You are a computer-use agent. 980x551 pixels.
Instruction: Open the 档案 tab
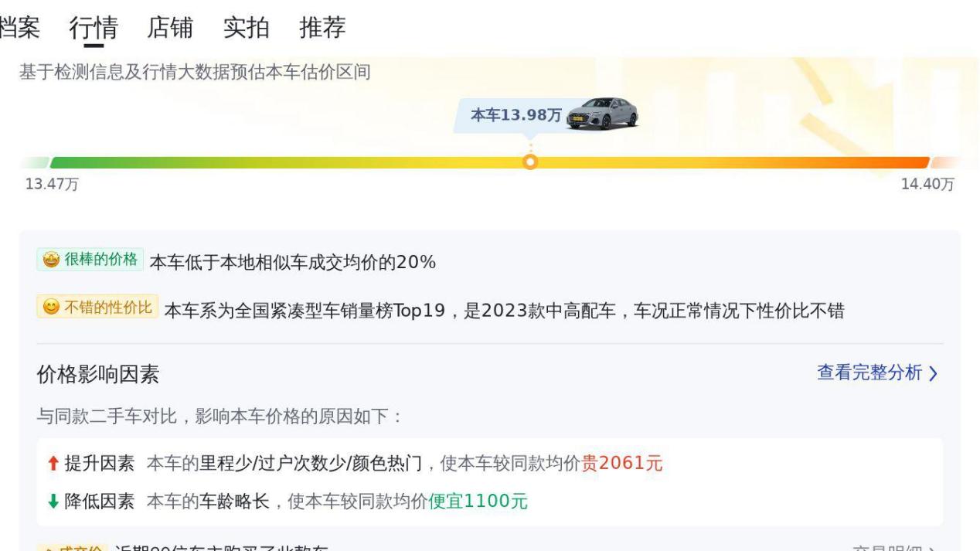(x=20, y=28)
